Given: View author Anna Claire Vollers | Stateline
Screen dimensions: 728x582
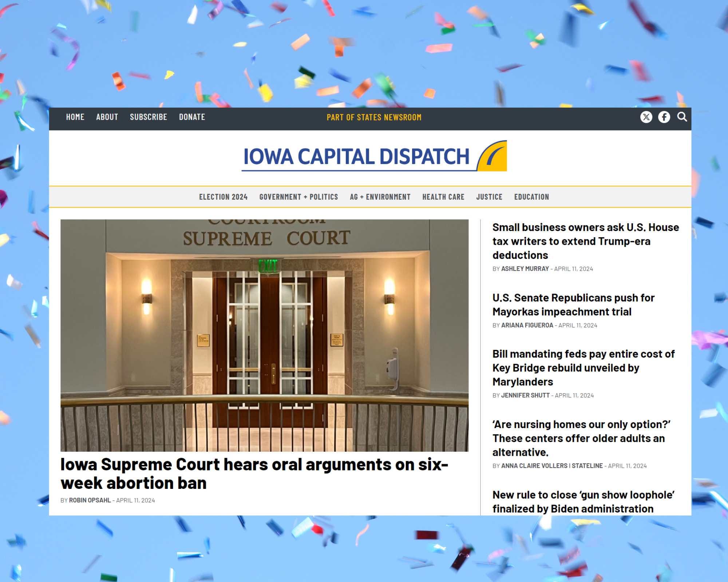Looking at the screenshot, I should pos(552,466).
